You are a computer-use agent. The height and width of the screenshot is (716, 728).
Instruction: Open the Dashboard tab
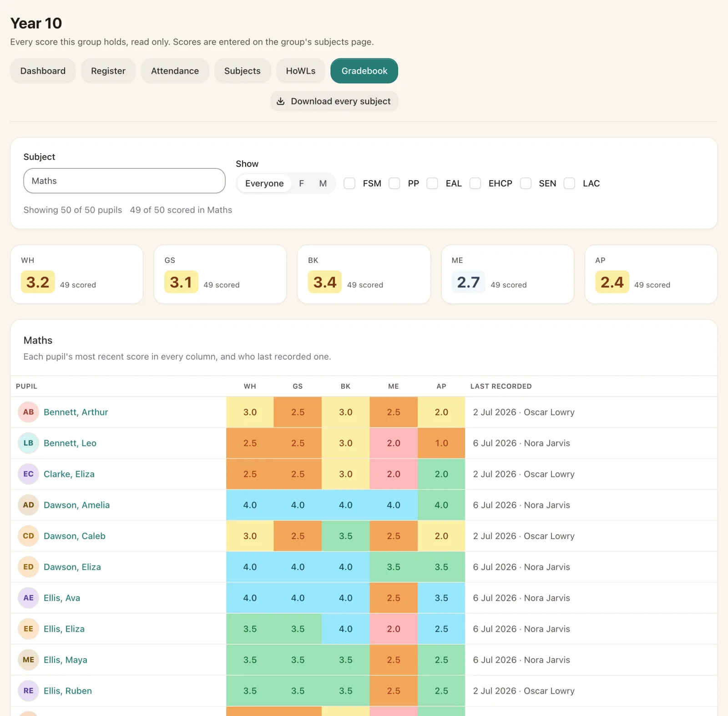click(43, 71)
